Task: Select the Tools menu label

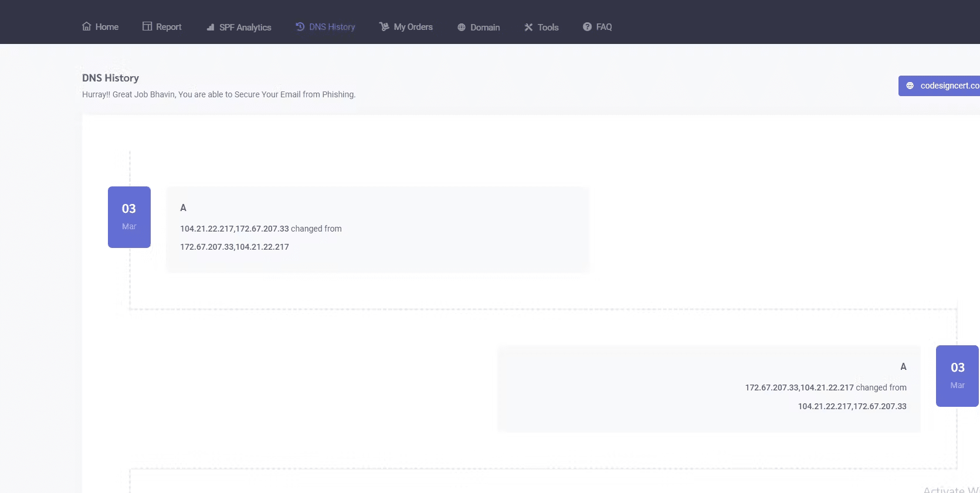Action: coord(548,28)
